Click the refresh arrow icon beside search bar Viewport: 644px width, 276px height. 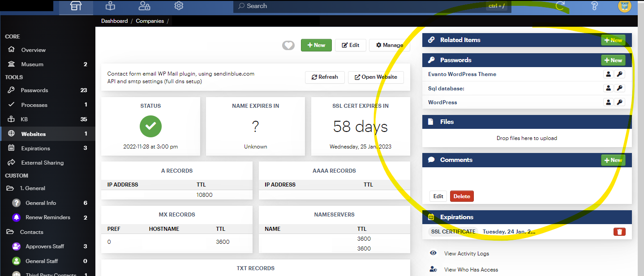[x=560, y=6]
